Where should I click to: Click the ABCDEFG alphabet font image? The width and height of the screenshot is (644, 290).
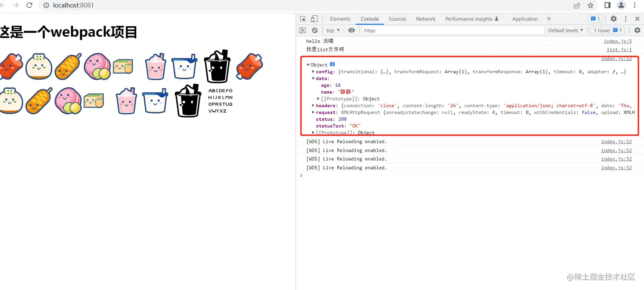coord(220,100)
